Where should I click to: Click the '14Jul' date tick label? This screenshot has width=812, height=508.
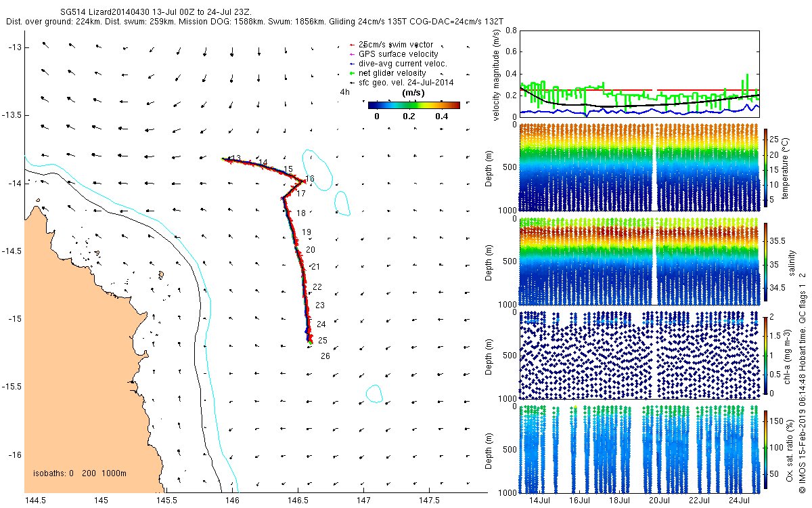point(540,501)
